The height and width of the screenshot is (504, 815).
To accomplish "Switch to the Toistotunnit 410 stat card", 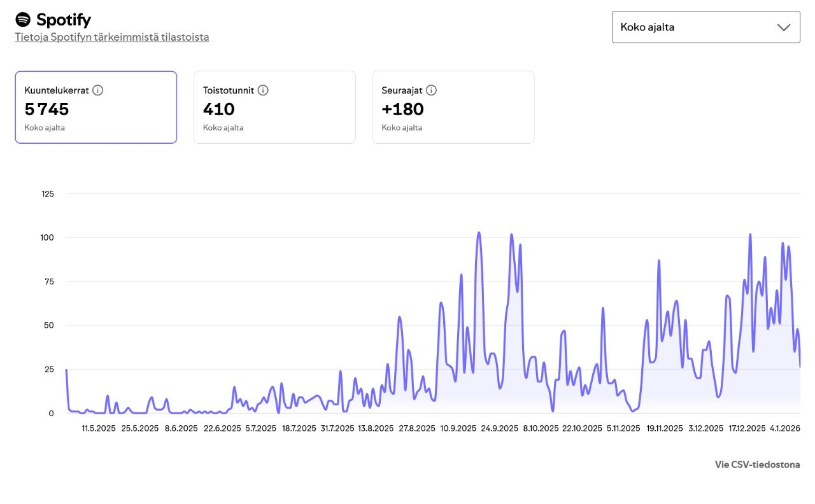I will 274,108.
